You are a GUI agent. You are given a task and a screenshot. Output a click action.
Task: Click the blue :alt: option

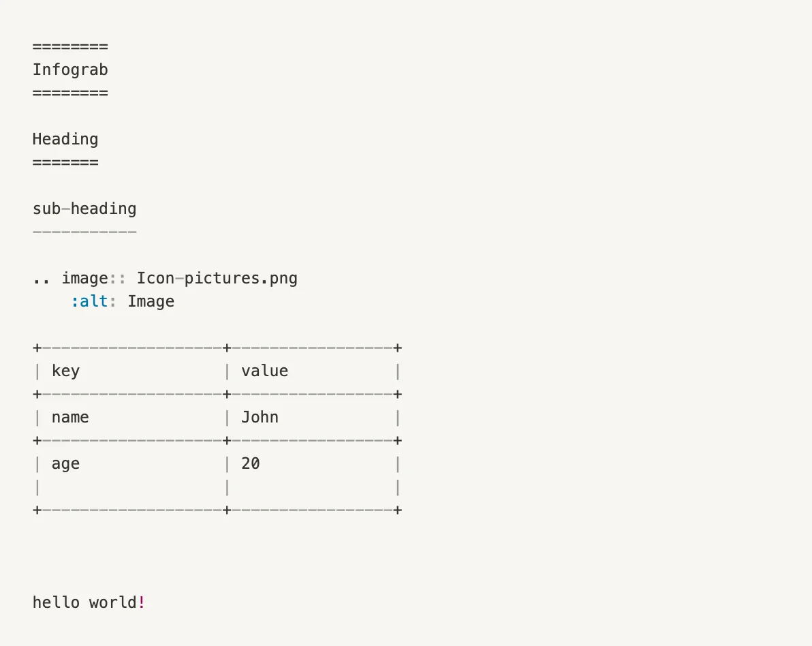[89, 301]
